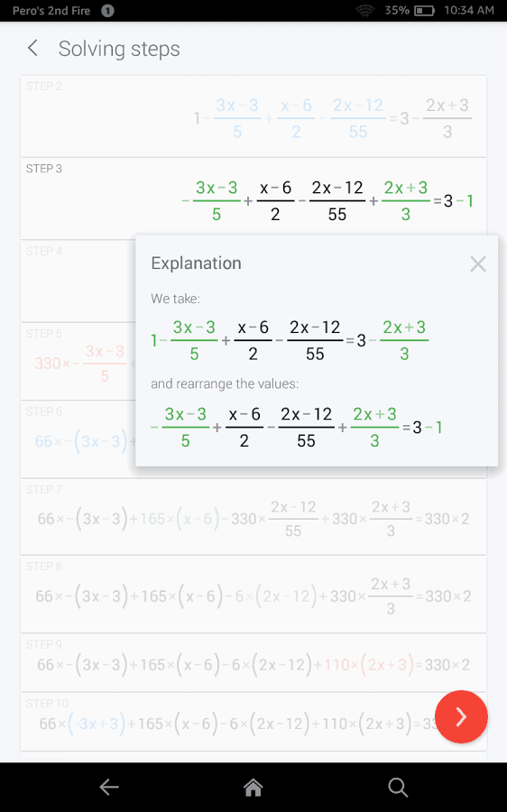Open the STEP 7 equation card
The height and width of the screenshot is (812, 507).
pos(253,517)
